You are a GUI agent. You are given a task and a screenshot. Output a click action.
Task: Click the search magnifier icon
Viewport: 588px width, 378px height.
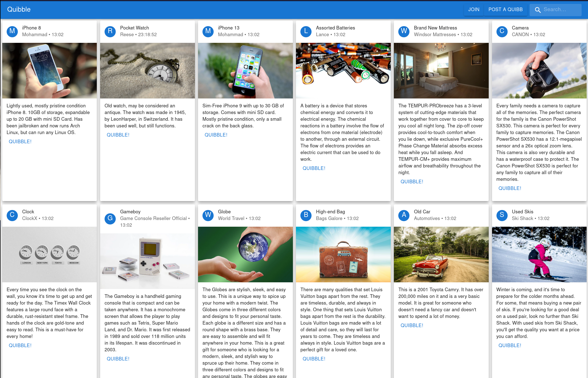[x=538, y=10]
